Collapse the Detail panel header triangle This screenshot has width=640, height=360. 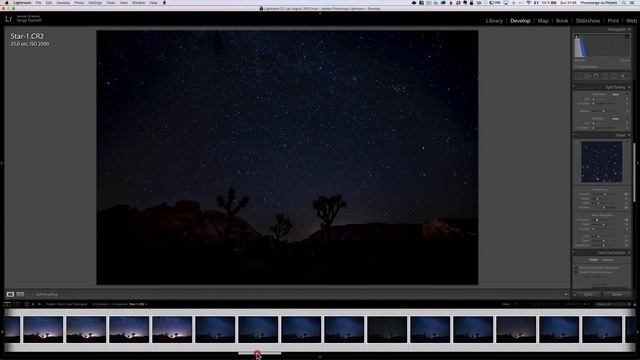point(629,135)
